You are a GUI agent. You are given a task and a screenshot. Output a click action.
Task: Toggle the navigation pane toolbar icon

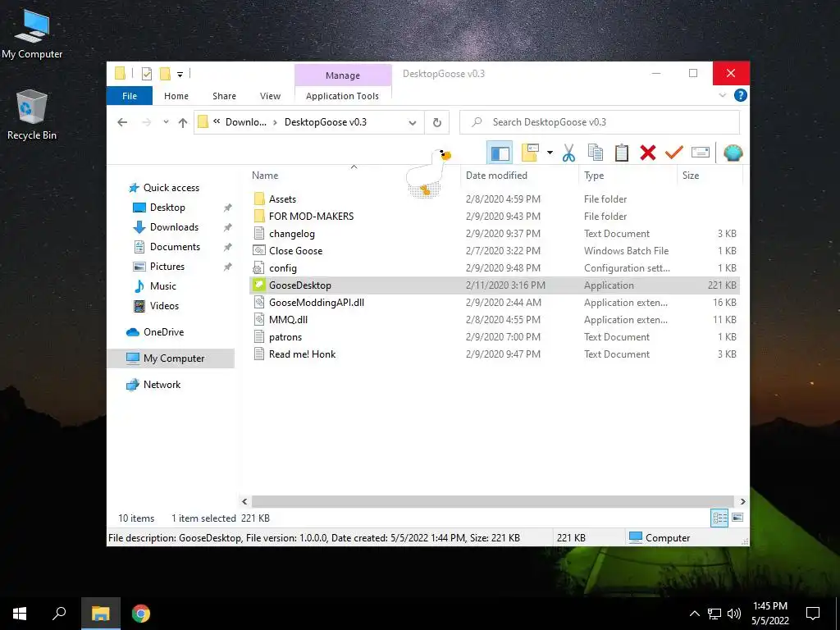click(500, 153)
